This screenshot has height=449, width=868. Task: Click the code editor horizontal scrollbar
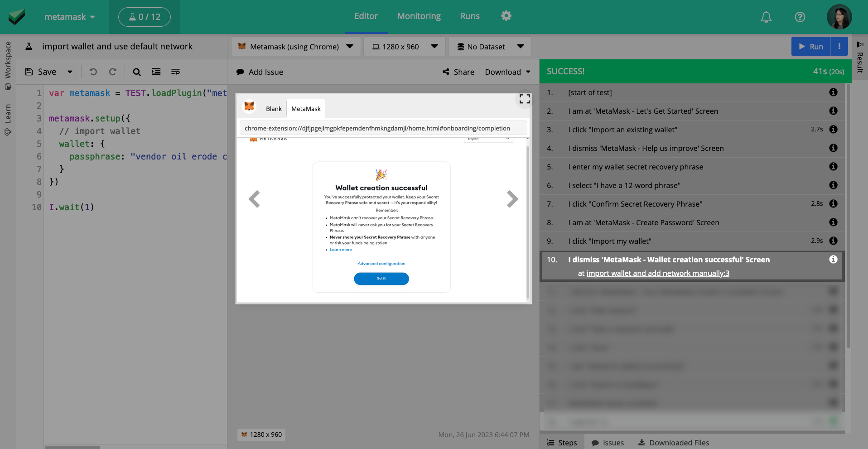coord(72,447)
